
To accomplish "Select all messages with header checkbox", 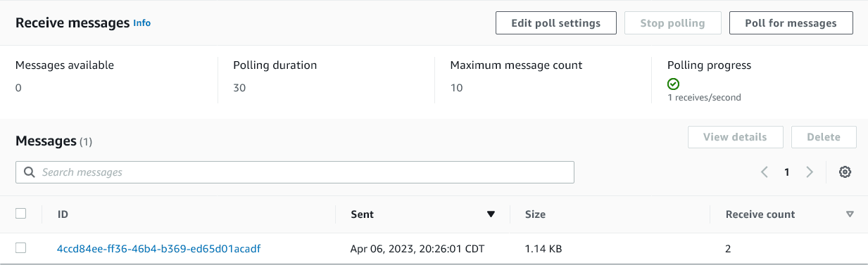I will (x=20, y=214).
